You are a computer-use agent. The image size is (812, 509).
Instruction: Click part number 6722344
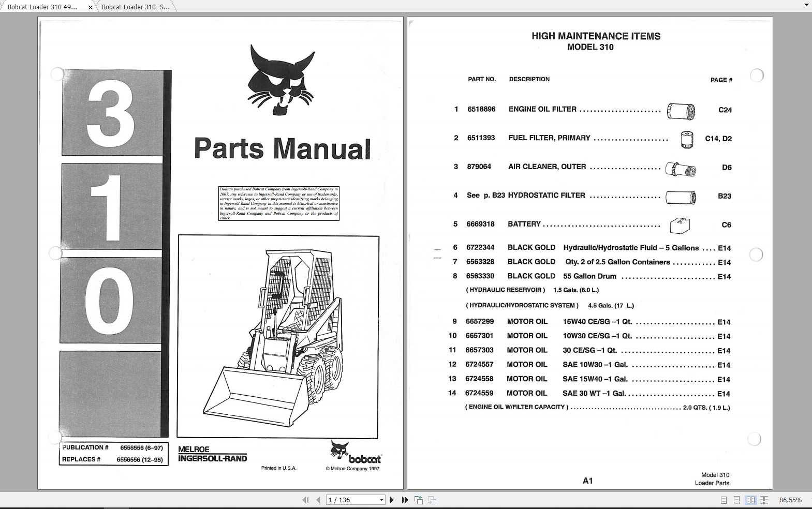(480, 247)
